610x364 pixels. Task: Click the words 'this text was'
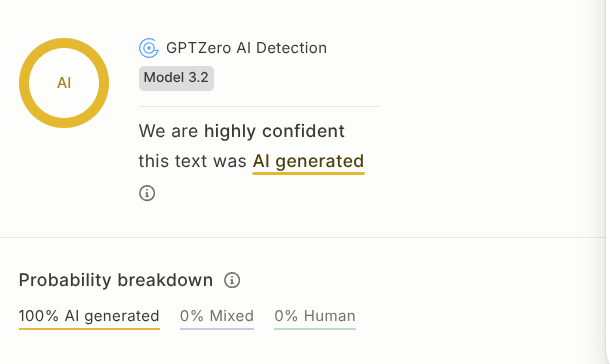point(193,161)
